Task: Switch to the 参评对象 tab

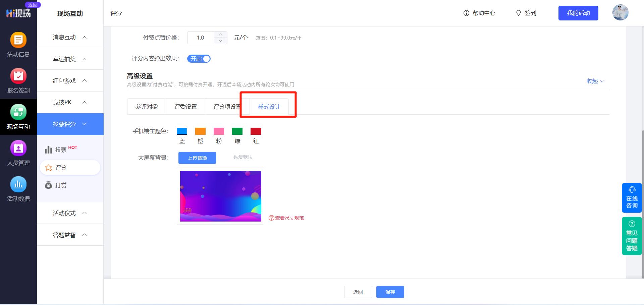Action: [147, 106]
